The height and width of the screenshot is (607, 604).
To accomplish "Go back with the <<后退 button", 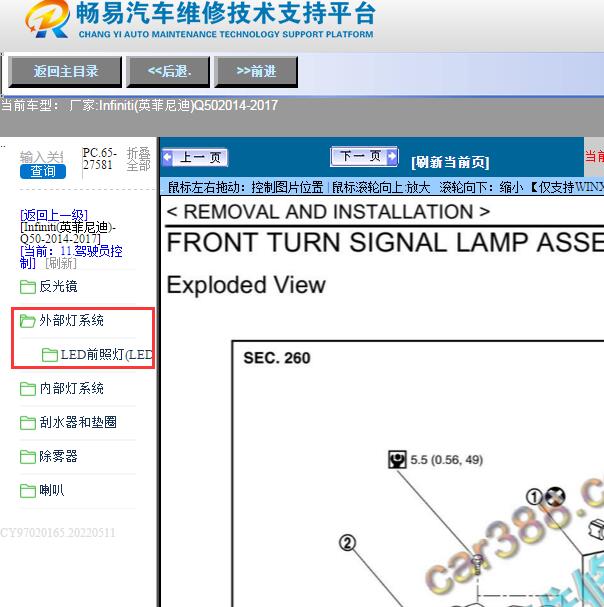I will 168,71.
